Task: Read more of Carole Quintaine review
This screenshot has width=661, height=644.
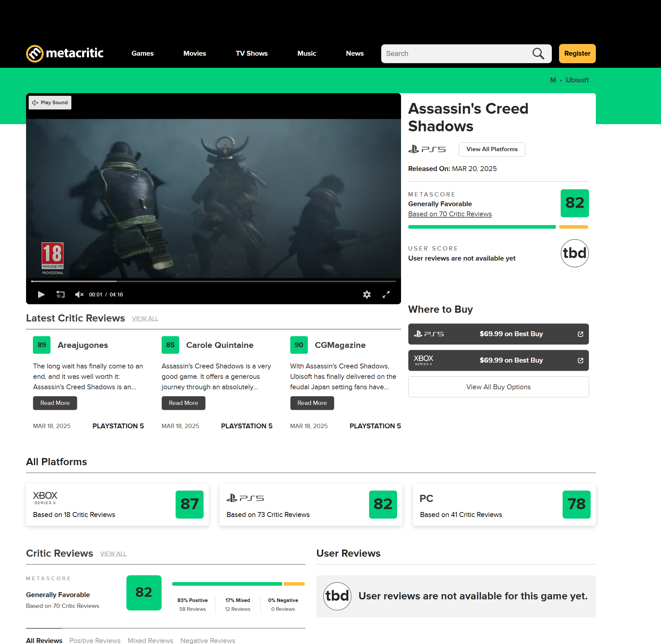Action: 183,403
